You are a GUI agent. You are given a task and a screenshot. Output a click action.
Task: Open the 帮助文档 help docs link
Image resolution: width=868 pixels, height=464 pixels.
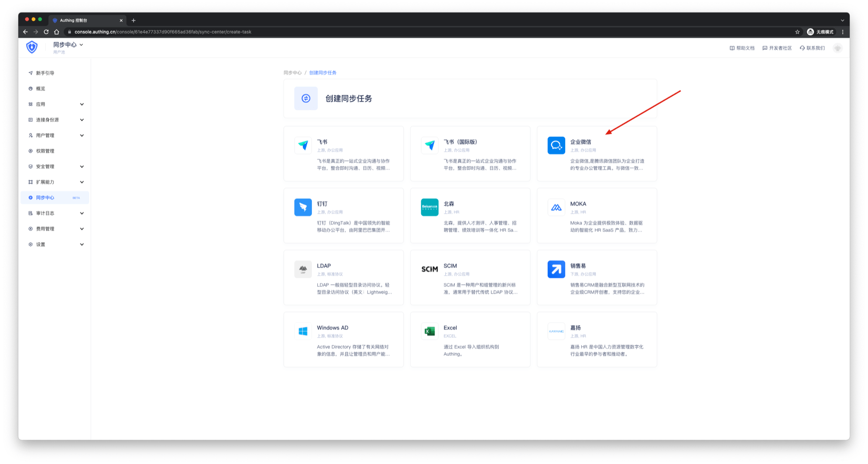pyautogui.click(x=742, y=48)
